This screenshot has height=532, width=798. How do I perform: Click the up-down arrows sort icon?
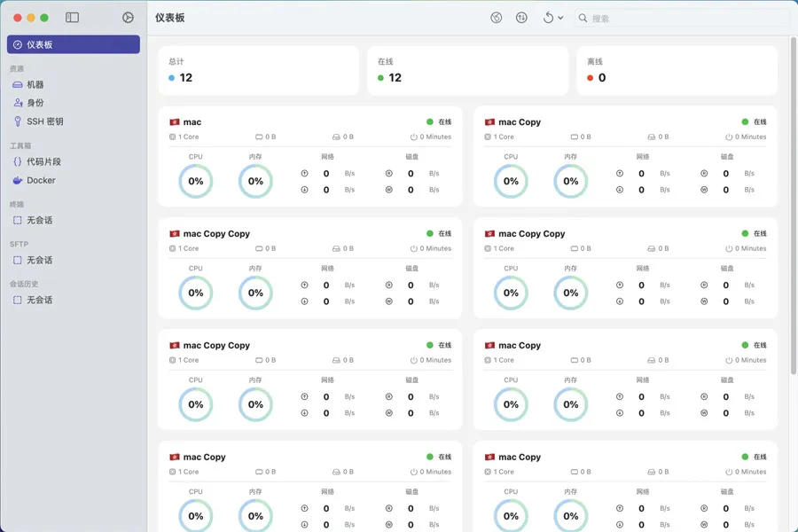click(521, 18)
